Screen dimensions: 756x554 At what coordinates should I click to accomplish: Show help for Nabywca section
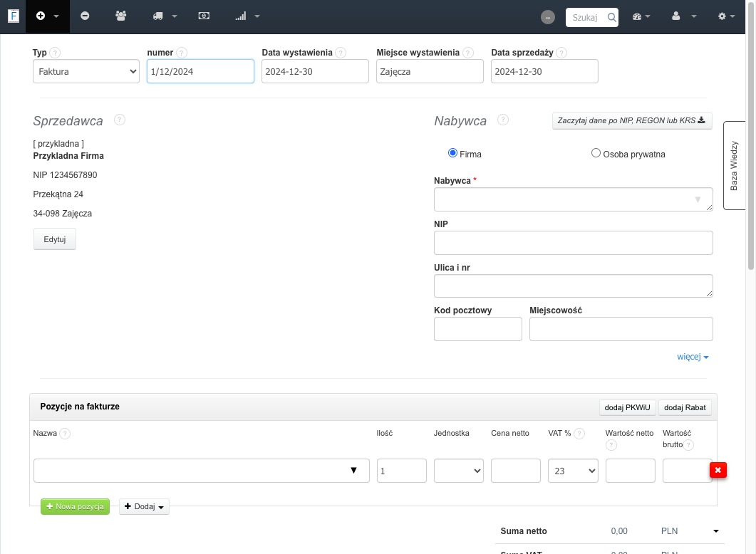(x=503, y=120)
